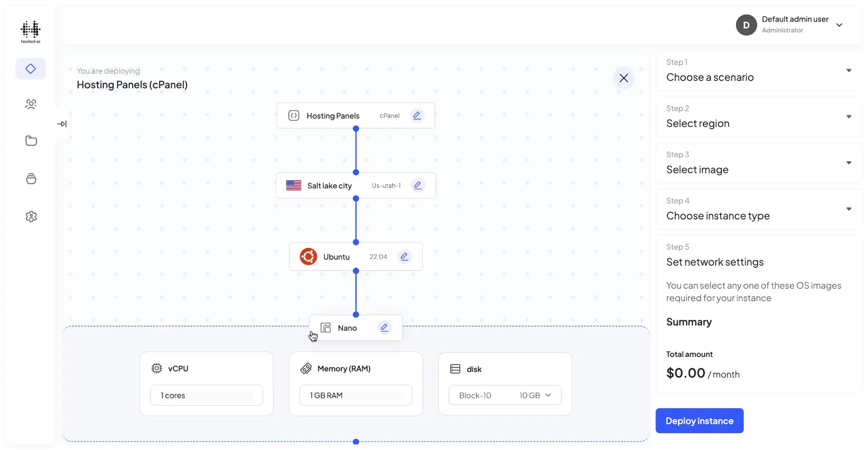Click the vCPU cores input field
The image size is (868, 450).
(x=206, y=395)
